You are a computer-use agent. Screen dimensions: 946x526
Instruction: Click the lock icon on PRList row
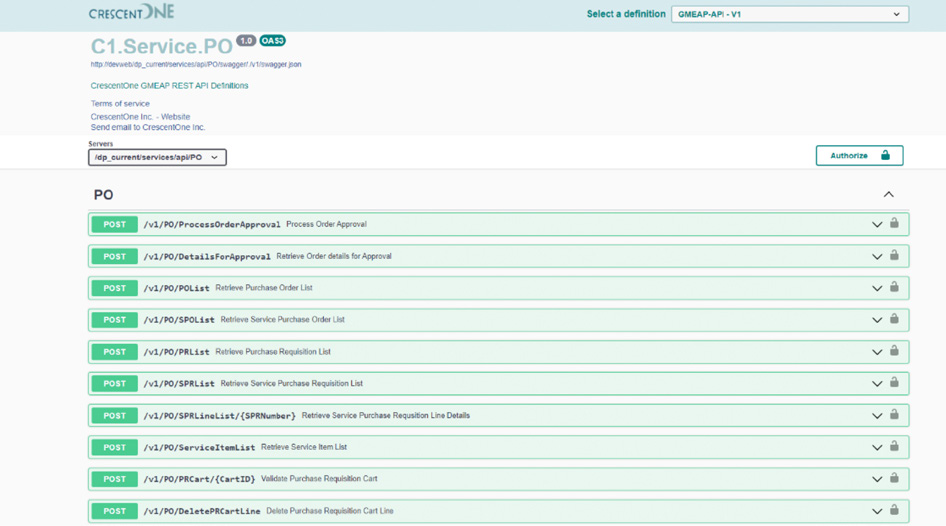[894, 350]
